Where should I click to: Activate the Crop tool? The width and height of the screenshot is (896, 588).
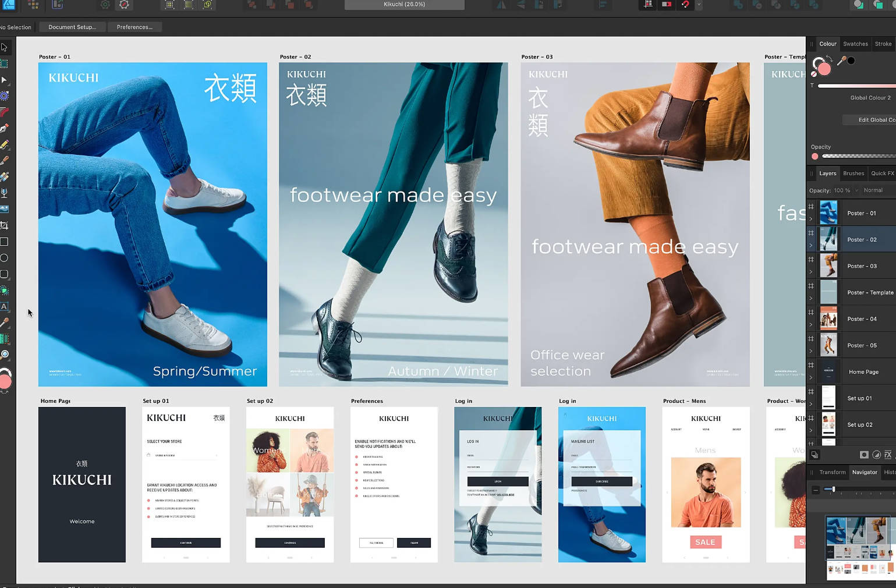[x=5, y=224]
